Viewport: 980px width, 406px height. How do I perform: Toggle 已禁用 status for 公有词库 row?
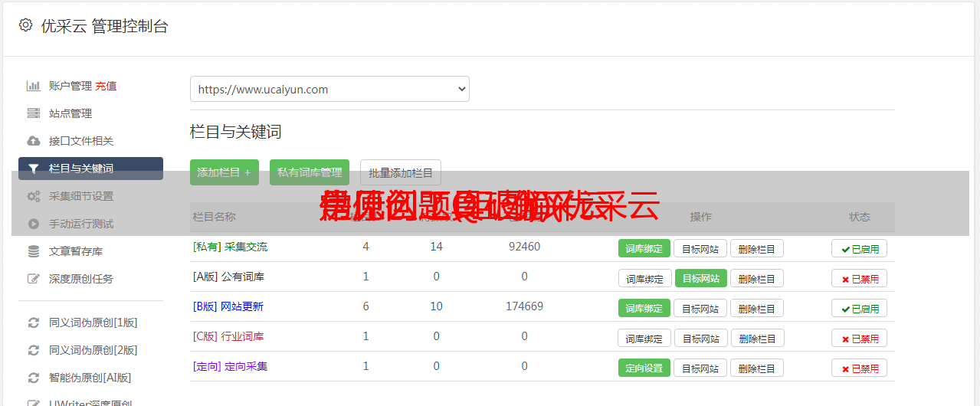[x=859, y=278]
